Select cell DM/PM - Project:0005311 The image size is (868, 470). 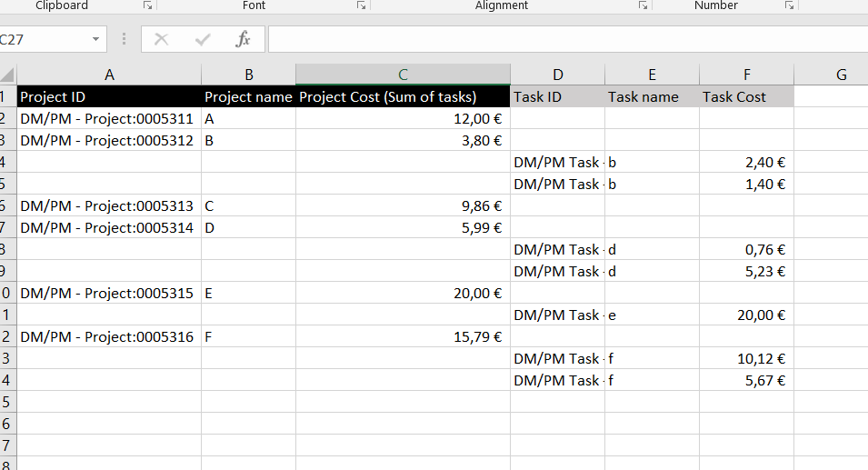tap(109, 118)
